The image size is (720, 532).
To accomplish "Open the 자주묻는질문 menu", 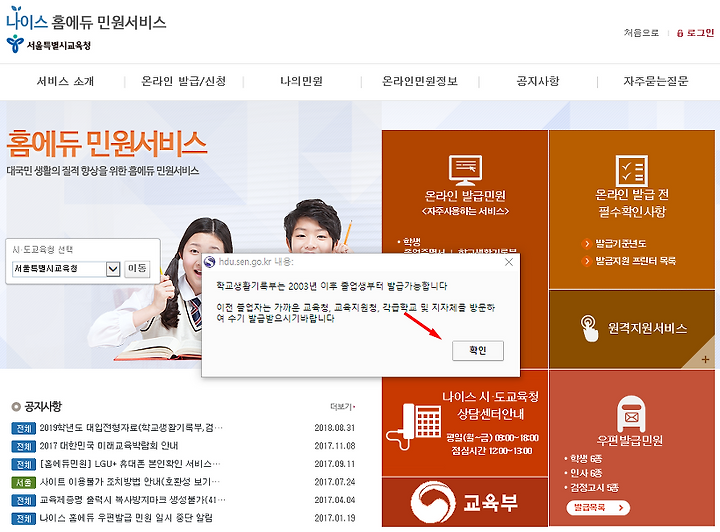I will tap(656, 81).
